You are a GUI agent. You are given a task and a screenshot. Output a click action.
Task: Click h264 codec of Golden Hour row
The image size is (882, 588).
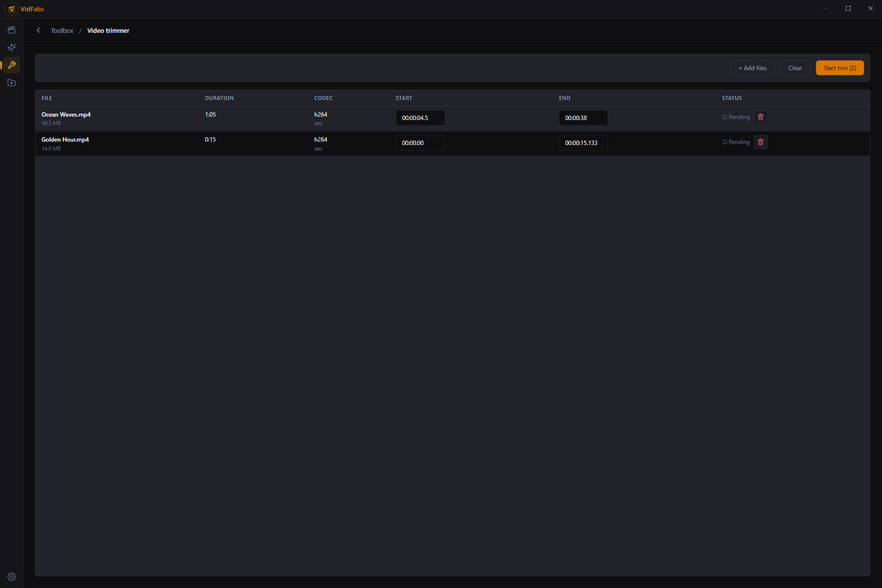(x=320, y=140)
